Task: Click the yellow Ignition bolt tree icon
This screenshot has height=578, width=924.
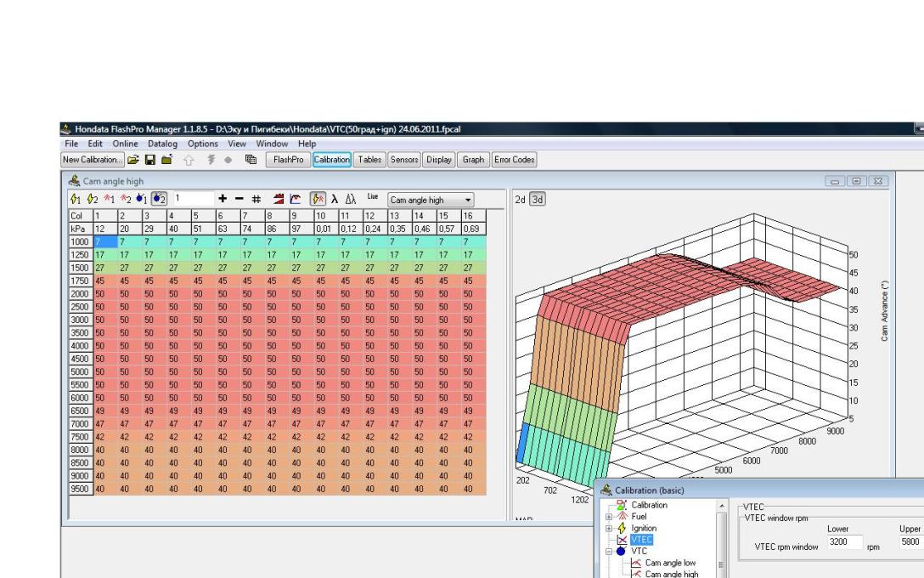Action: pyautogui.click(x=622, y=528)
